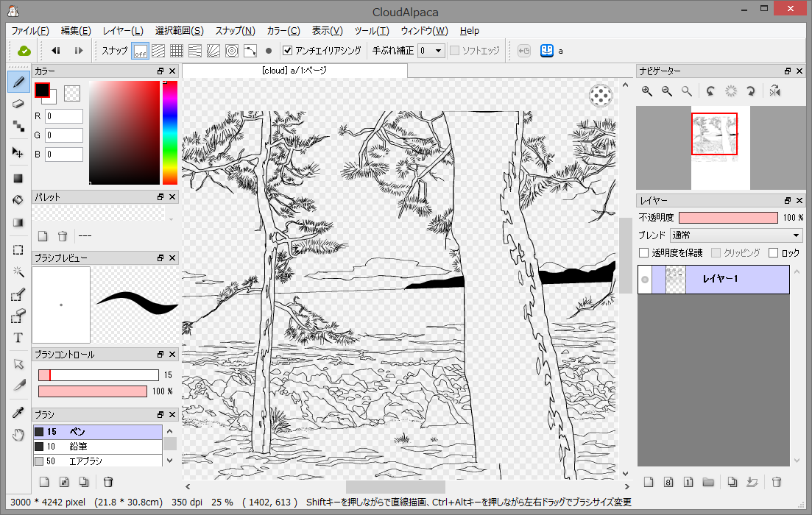Float the Layers panel

coord(788,200)
